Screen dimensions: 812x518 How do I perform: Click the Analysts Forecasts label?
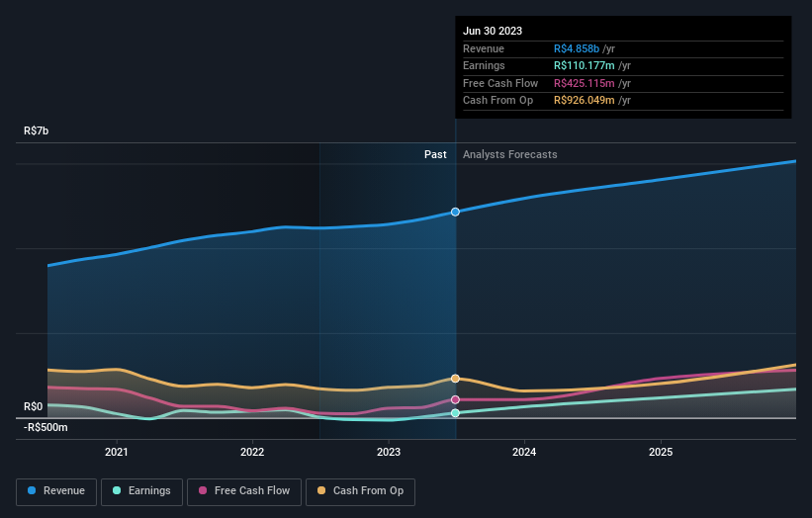tap(510, 154)
